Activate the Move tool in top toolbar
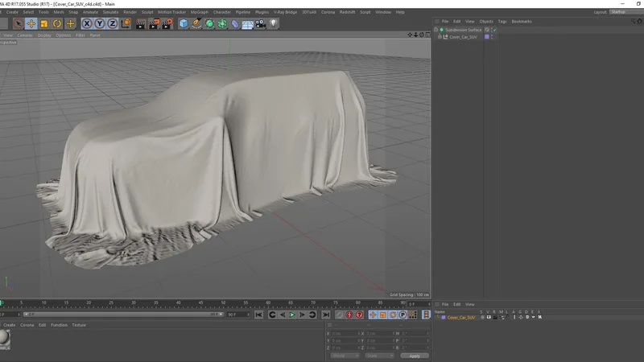The image size is (644, 362). coord(31,24)
